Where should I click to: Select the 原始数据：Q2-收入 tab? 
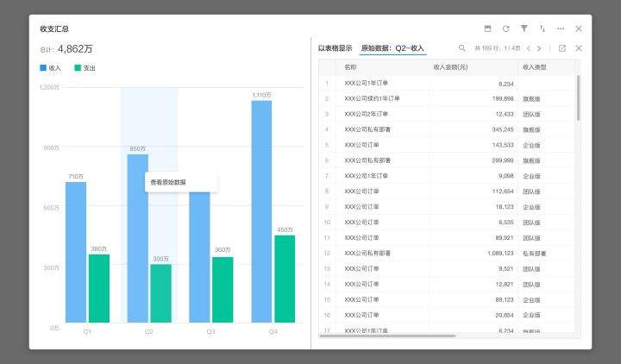click(392, 48)
